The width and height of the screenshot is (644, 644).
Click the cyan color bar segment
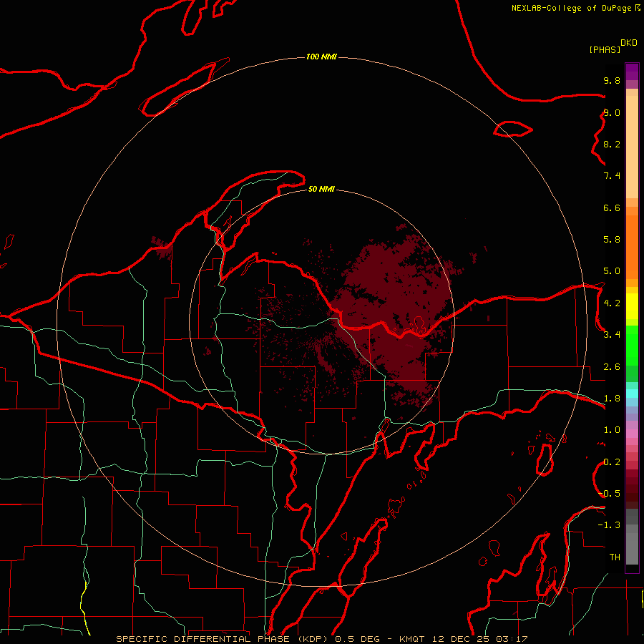tap(632, 394)
